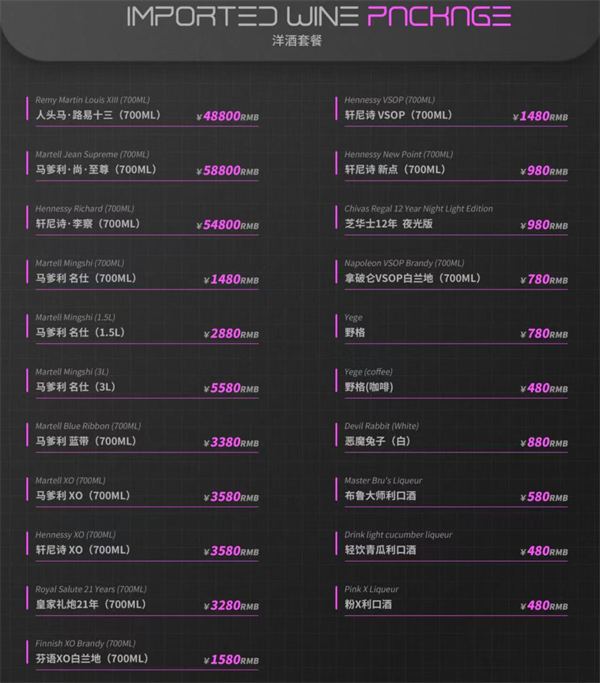Click the Pink X Liqueur ¥480 price
Screen dimensions: 600x683
pyautogui.click(x=546, y=606)
